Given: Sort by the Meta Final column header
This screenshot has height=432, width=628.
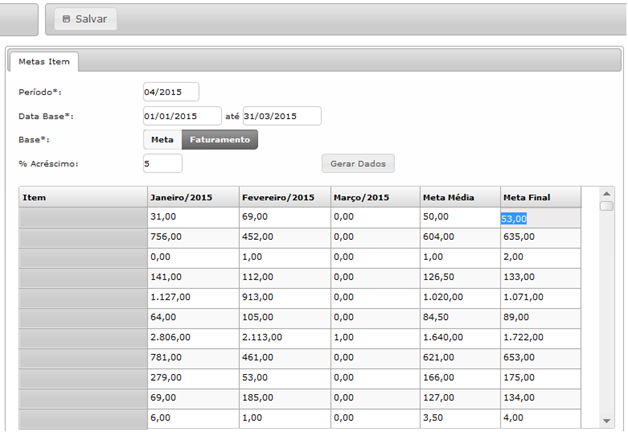Looking at the screenshot, I should [x=541, y=197].
